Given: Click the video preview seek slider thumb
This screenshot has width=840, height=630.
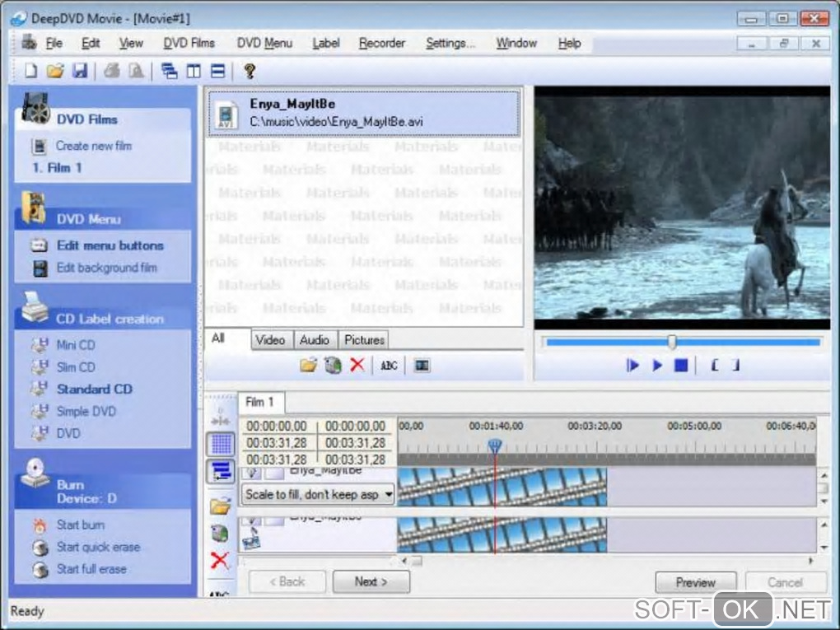Looking at the screenshot, I should 672,342.
